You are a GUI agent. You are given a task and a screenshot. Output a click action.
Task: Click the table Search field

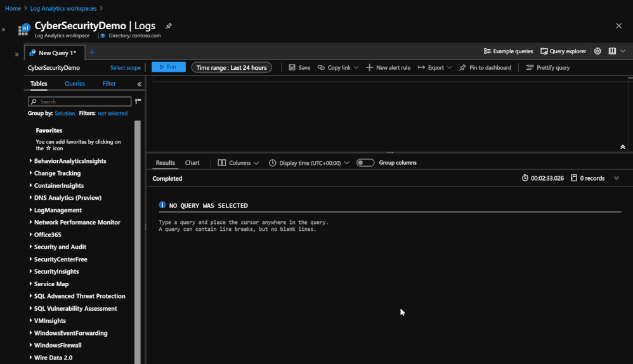(x=79, y=101)
